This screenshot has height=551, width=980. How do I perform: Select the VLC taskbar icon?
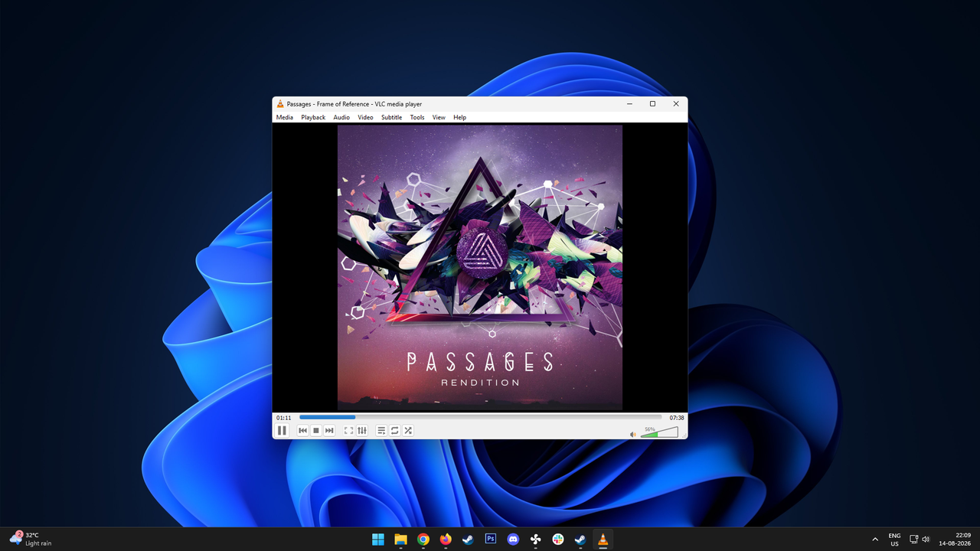click(603, 540)
